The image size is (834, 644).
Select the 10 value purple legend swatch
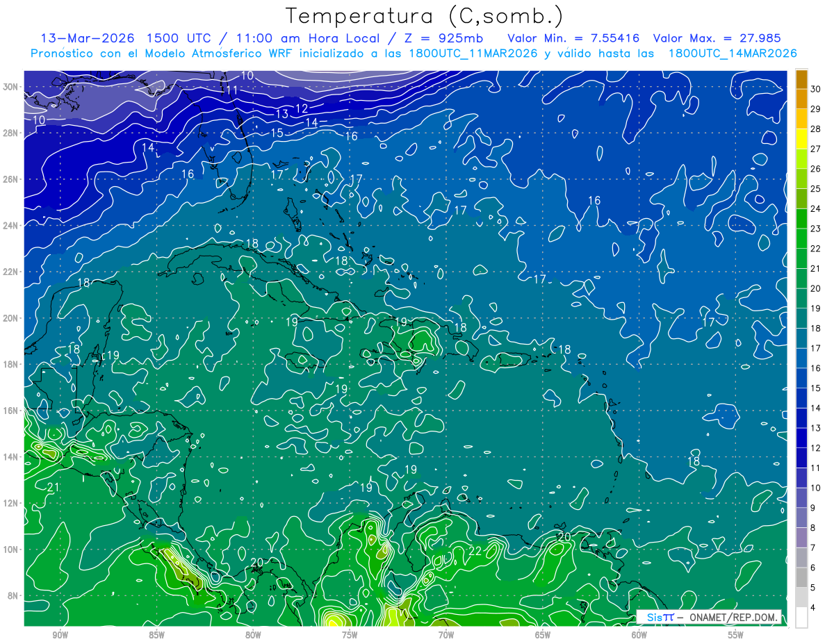tap(801, 478)
